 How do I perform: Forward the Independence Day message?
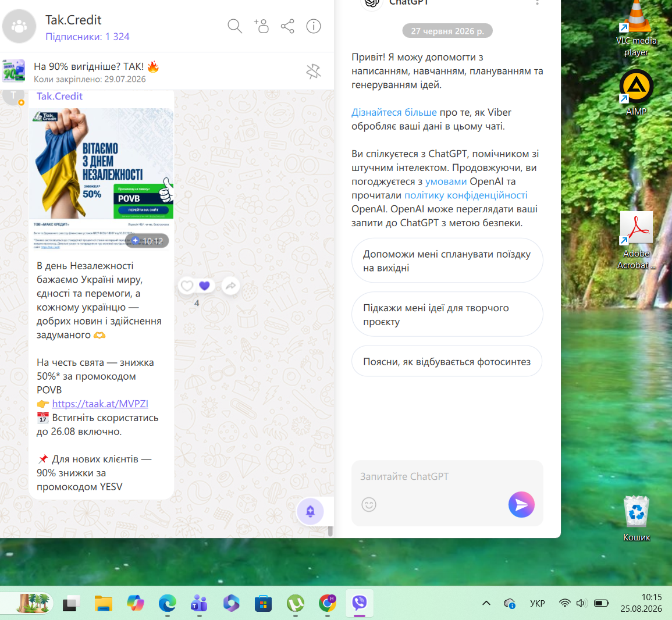coord(231,286)
